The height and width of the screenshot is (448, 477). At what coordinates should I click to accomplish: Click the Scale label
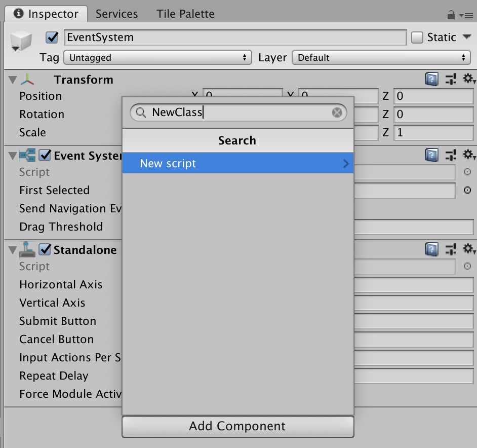(x=32, y=133)
